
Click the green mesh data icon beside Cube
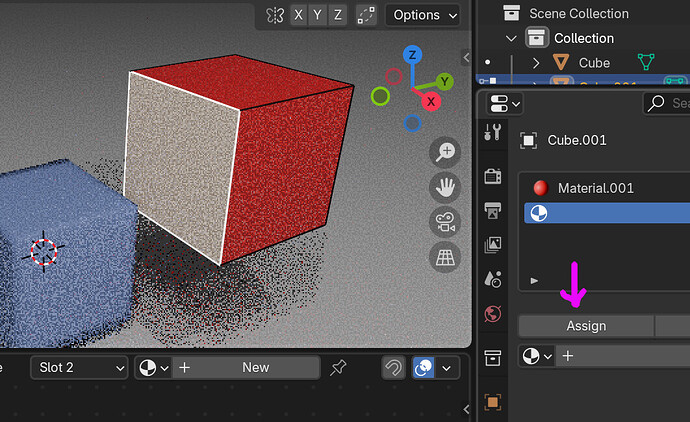point(646,62)
